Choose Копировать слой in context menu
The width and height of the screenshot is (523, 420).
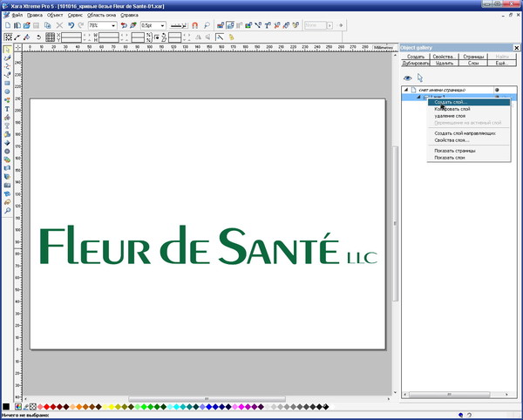[469, 109]
